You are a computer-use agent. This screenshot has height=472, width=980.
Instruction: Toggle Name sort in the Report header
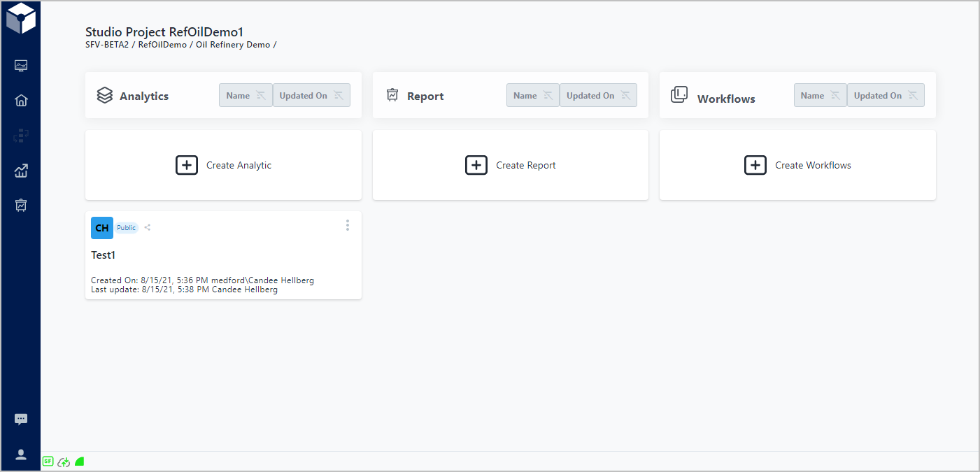point(532,96)
